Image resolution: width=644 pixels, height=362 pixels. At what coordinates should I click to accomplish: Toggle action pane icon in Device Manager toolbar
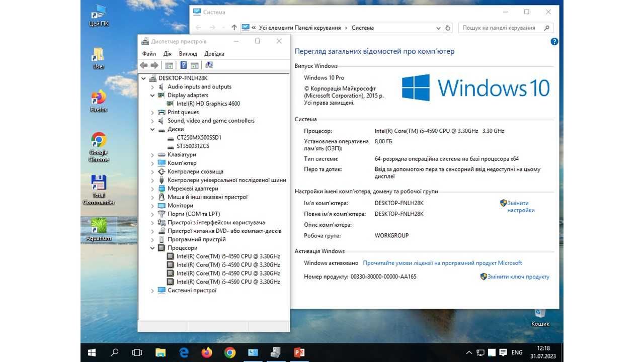pos(195,65)
